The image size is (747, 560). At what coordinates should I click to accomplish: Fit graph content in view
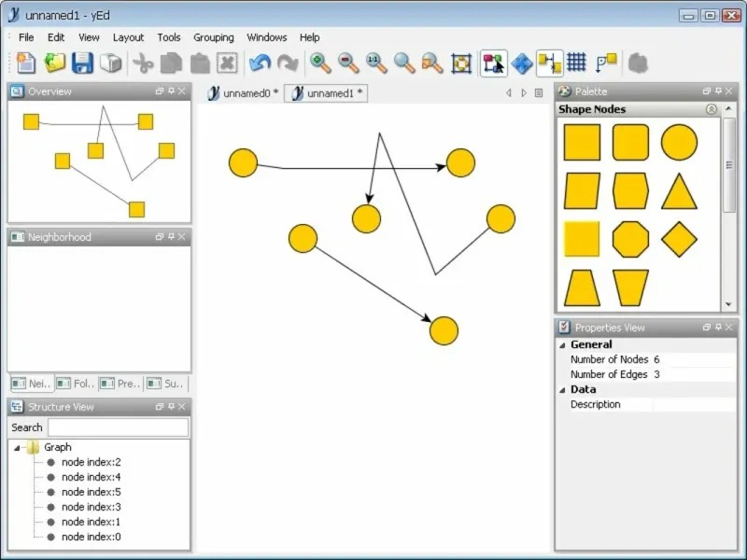pyautogui.click(x=460, y=63)
